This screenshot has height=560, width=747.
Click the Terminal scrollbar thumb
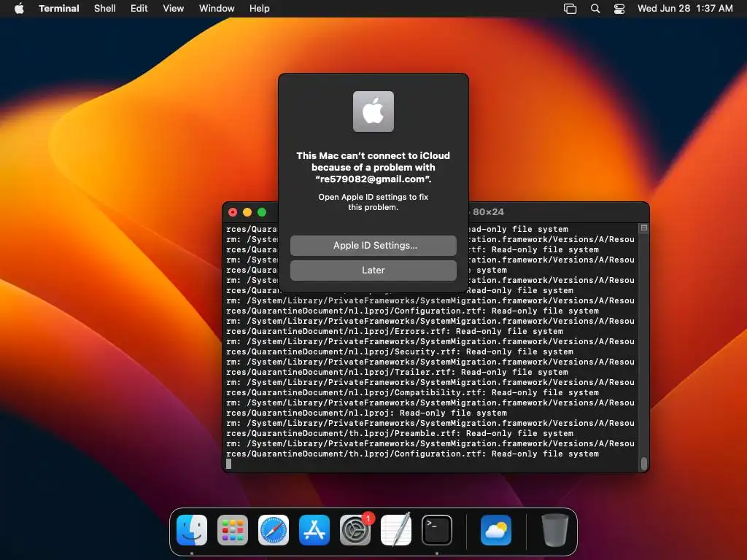click(x=644, y=463)
